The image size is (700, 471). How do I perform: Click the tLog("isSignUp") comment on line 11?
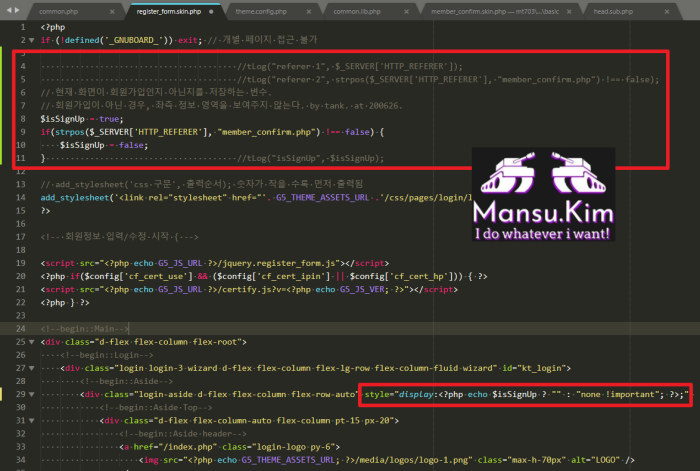(x=311, y=158)
